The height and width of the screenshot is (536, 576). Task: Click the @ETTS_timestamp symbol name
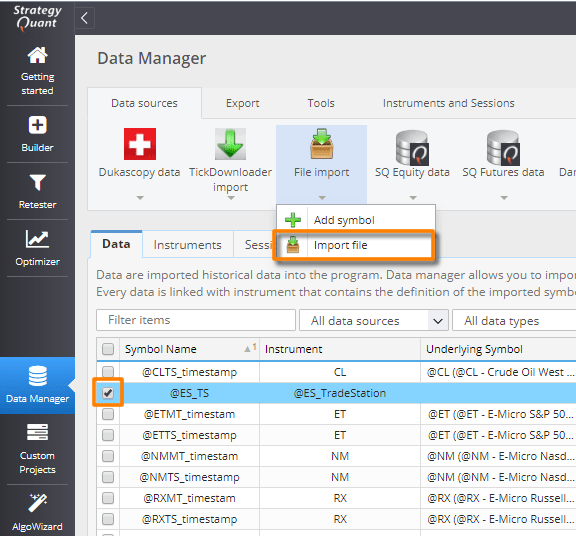coord(189,435)
